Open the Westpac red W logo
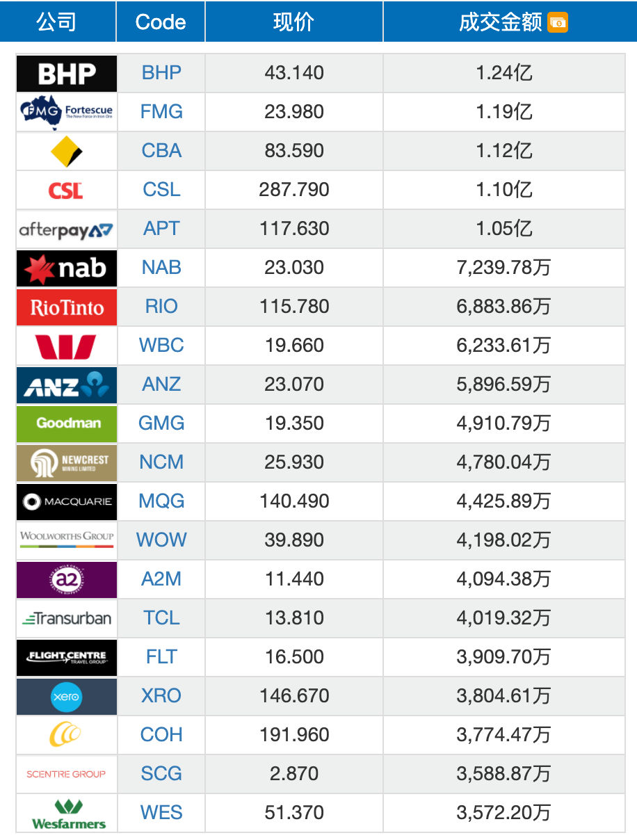The height and width of the screenshot is (840, 637). (67, 346)
